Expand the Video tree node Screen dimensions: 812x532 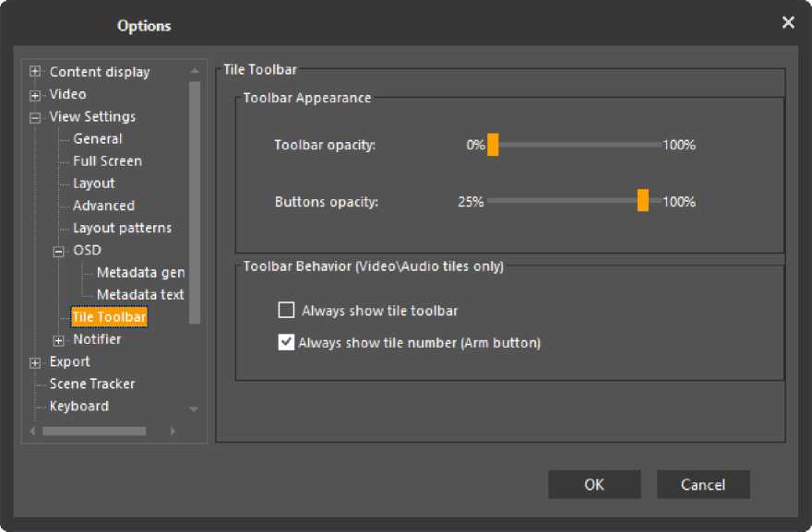(35, 95)
